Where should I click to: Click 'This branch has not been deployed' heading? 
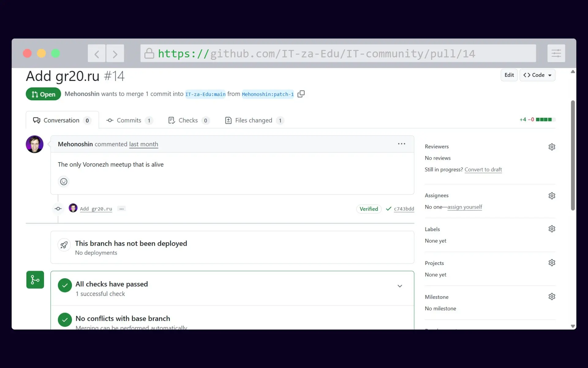131,243
